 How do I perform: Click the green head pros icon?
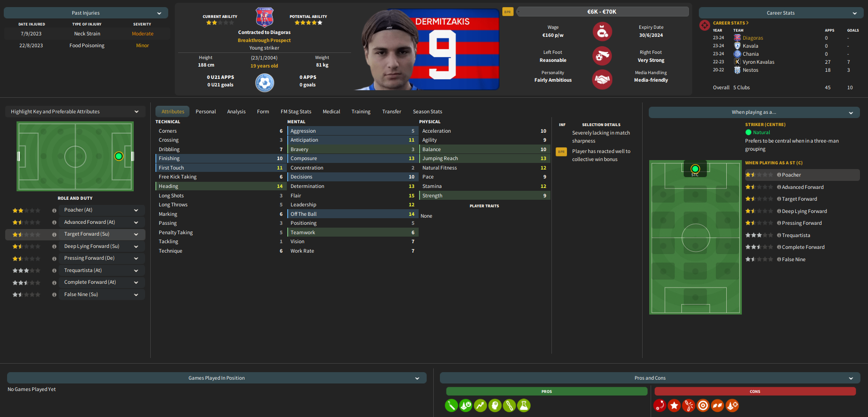pos(495,405)
